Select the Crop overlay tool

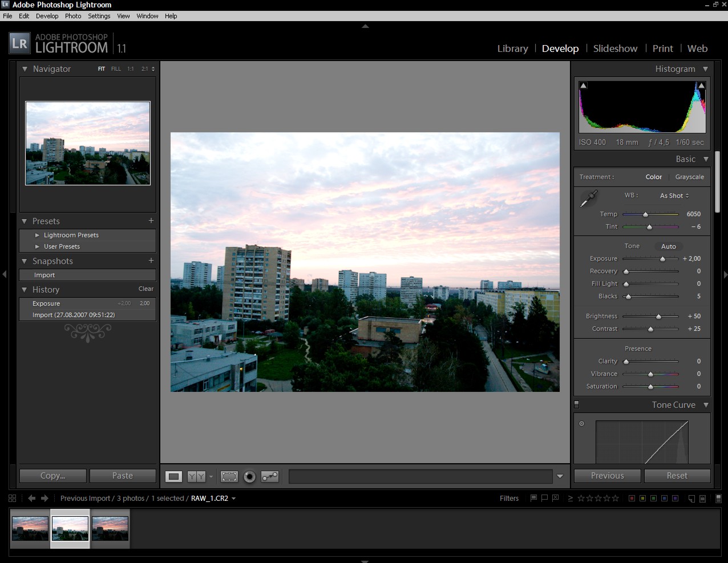click(x=229, y=476)
